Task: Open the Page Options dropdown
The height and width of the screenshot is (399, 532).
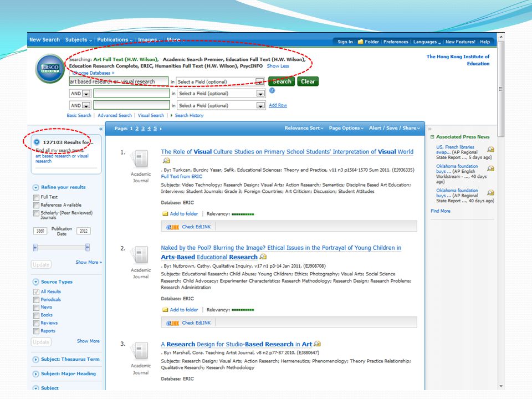Action: [x=346, y=128]
